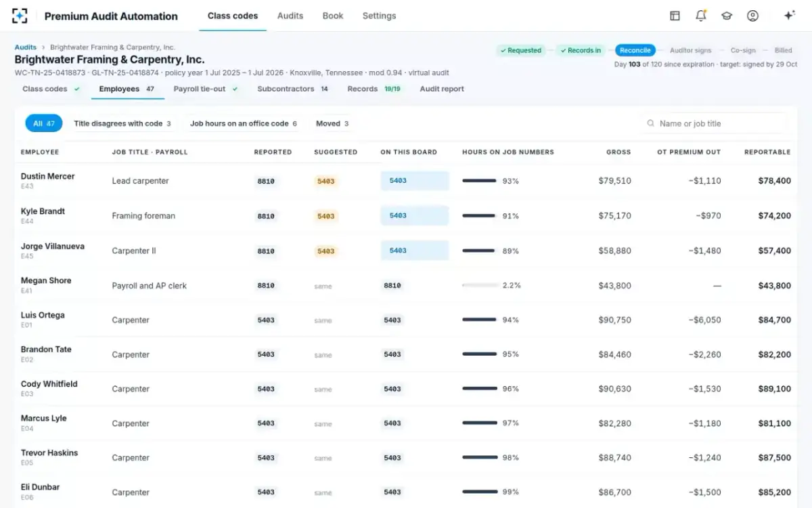Click suggested 5403 for Dustin Mercer
The image size is (812, 508).
click(326, 182)
